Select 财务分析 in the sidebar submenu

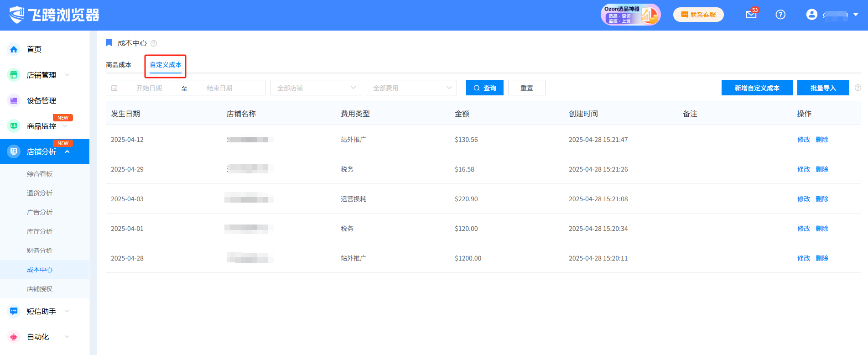[x=40, y=251]
